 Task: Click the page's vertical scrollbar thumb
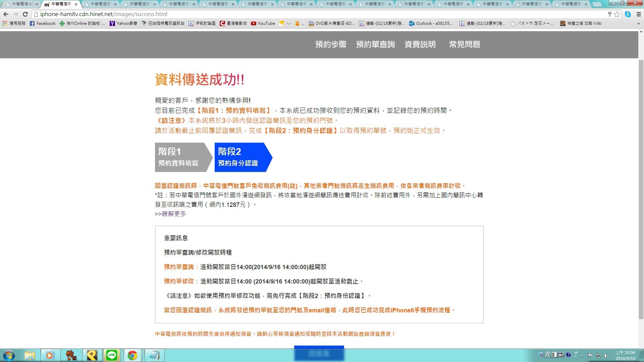coord(641,189)
